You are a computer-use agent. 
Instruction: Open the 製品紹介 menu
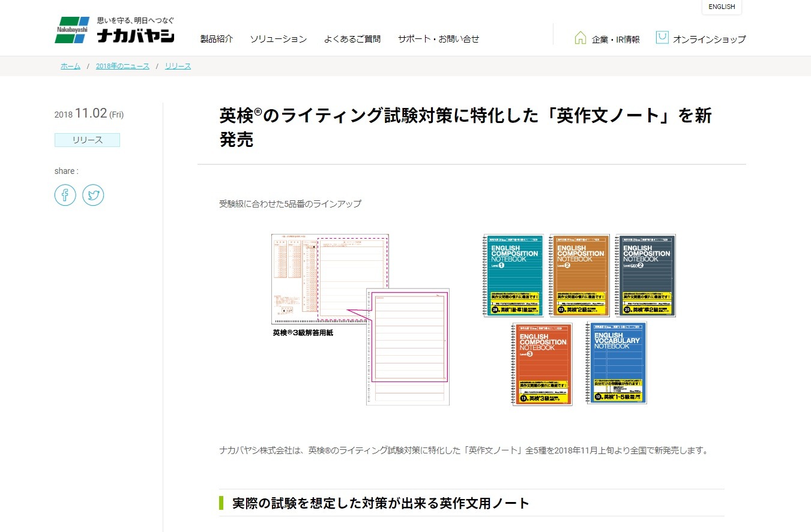click(216, 38)
